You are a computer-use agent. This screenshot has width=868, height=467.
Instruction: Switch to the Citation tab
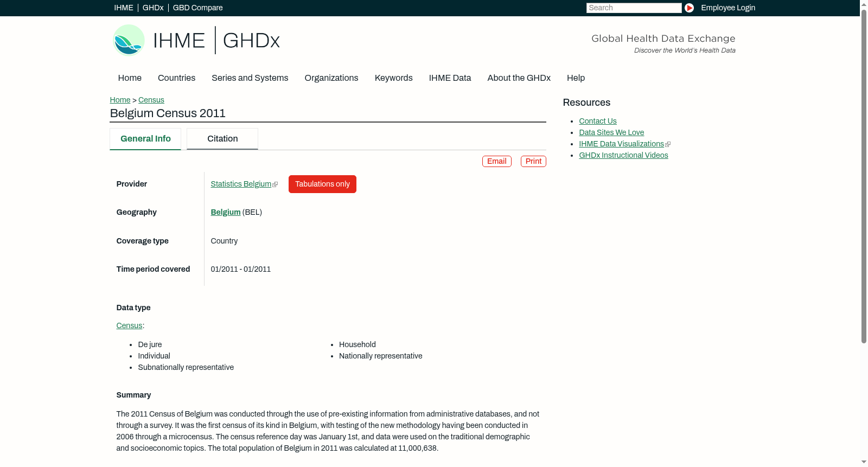tap(222, 139)
